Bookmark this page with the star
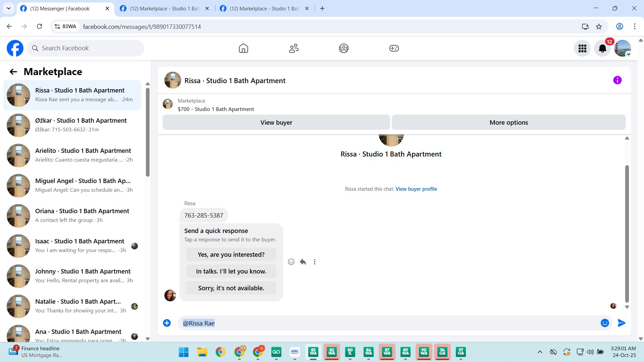Image resolution: width=644 pixels, height=362 pixels. click(x=599, y=26)
